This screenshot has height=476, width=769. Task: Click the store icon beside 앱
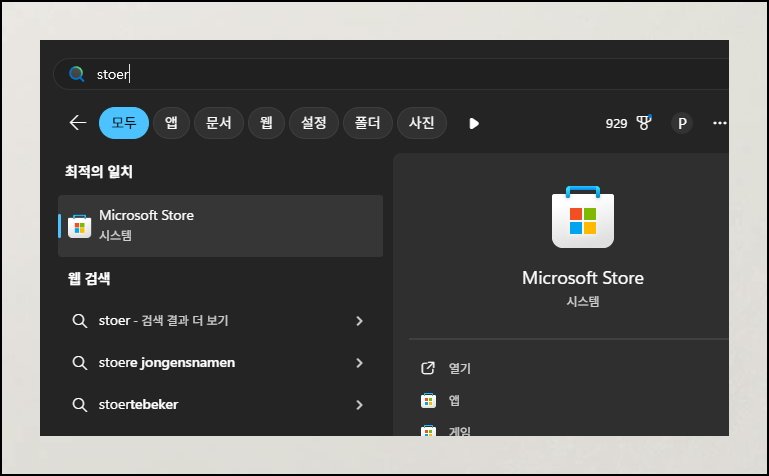(428, 401)
